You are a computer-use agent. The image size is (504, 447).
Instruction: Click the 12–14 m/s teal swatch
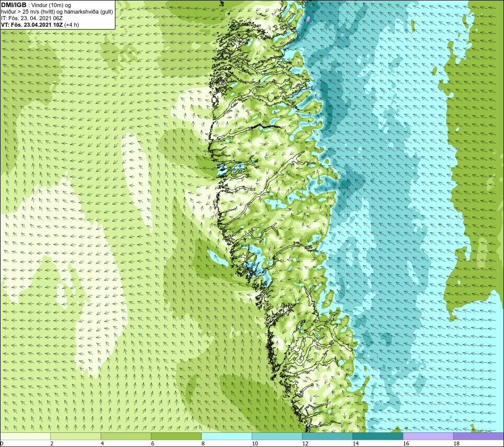pos(327,436)
